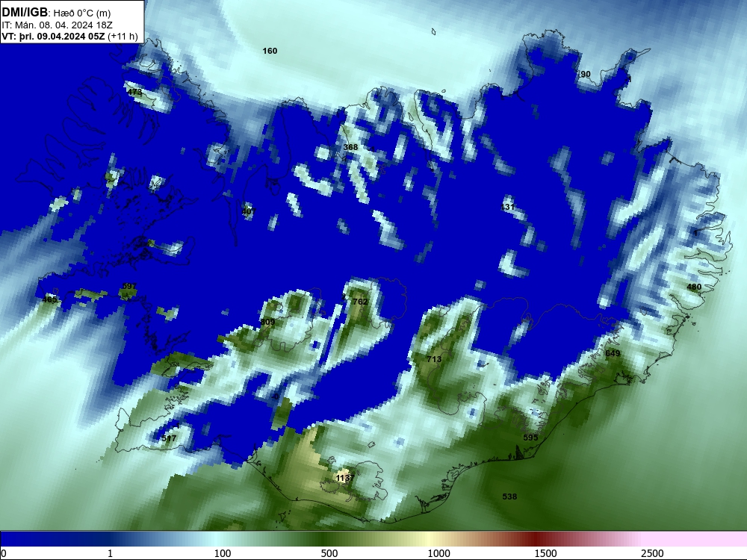Click the 100 tick on the color scale

pyautogui.click(x=223, y=553)
